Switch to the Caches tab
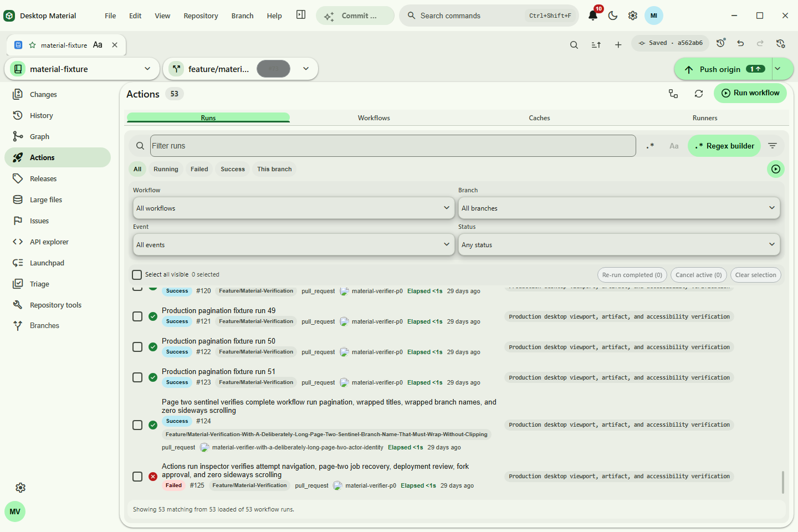Image resolution: width=798 pixels, height=532 pixels. point(539,117)
